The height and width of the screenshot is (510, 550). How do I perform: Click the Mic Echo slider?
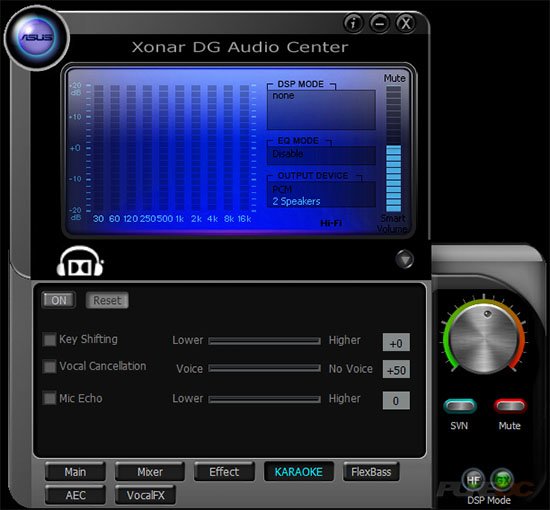point(264,399)
